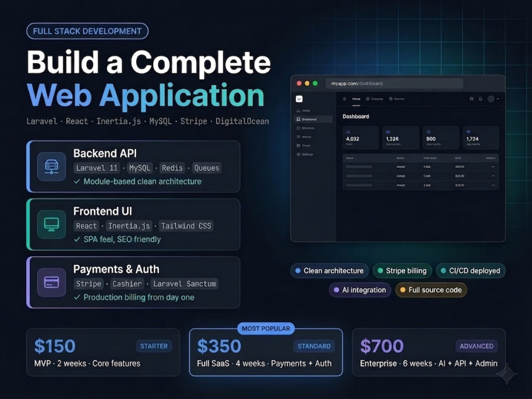Open the Home item in the dashboard sidebar
The height and width of the screenshot is (399, 532).
click(x=304, y=111)
